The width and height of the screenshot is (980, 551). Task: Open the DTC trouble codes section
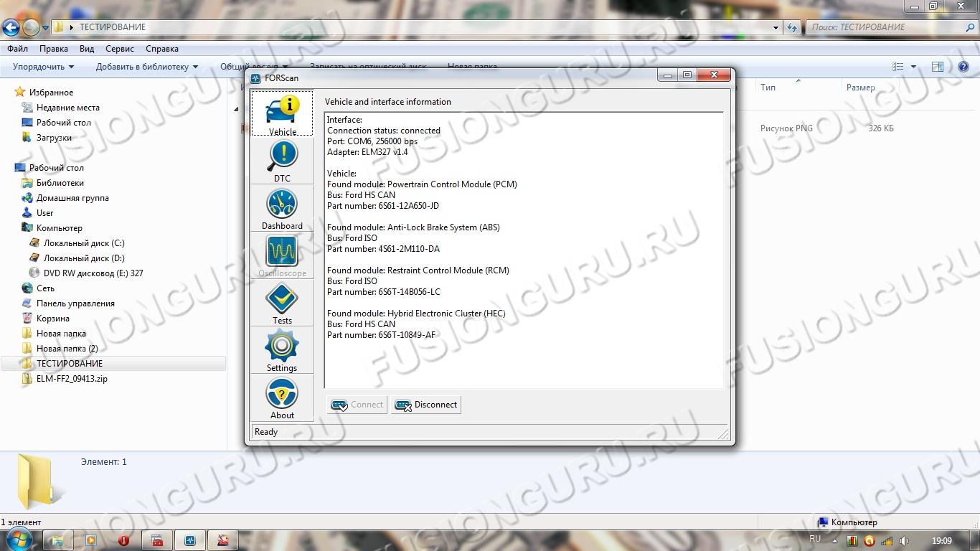282,161
